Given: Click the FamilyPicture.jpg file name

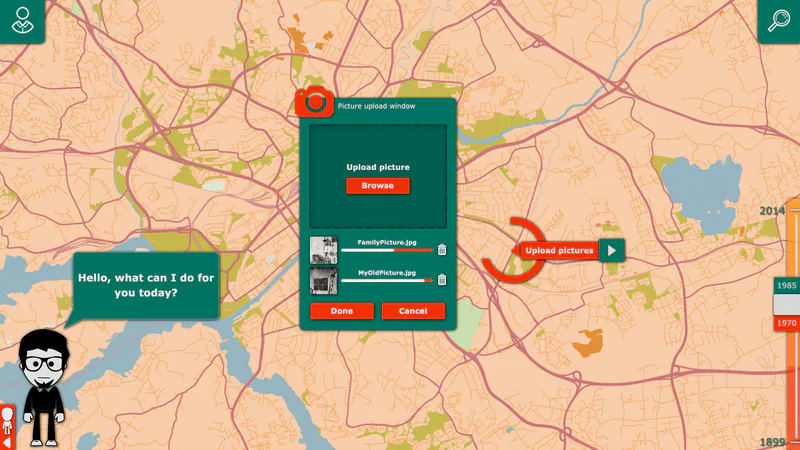Looking at the screenshot, I should coord(387,242).
